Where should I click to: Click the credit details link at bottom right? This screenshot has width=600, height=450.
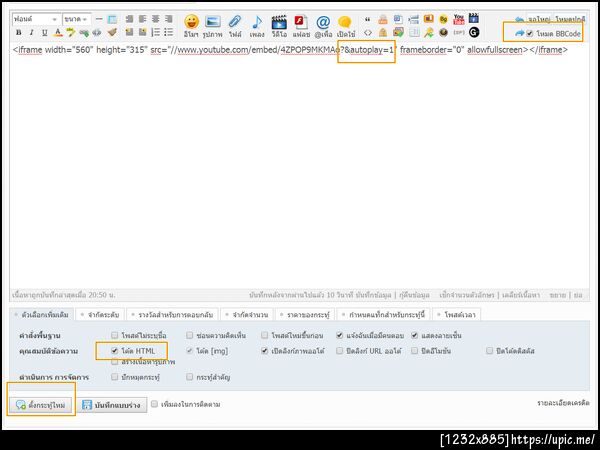click(x=563, y=403)
